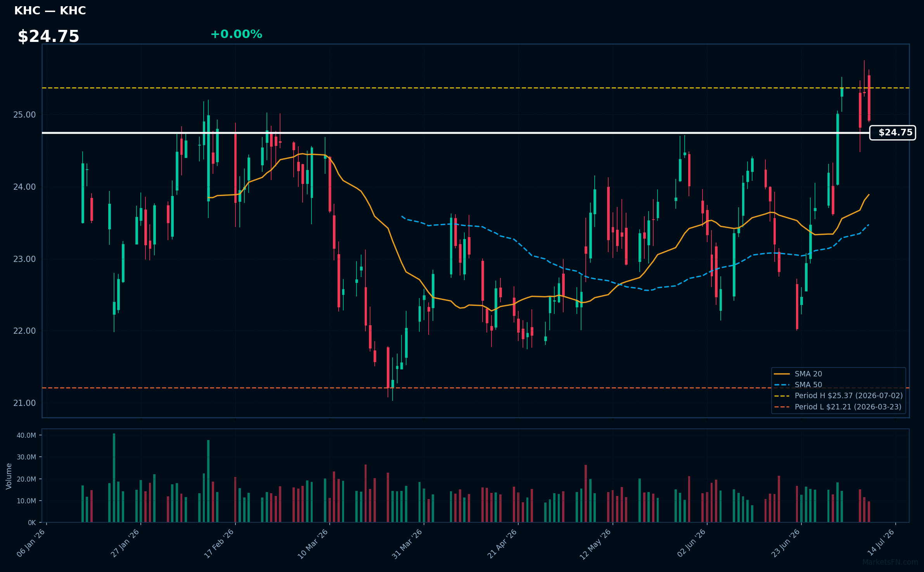
Task: Click the 10 Mar '26 date label
Action: pos(313,544)
